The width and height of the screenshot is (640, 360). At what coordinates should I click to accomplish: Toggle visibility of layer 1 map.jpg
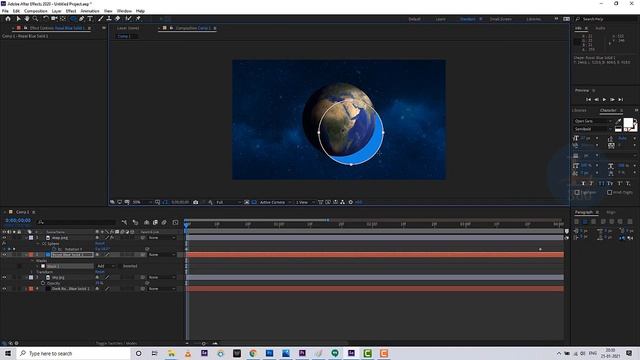[4, 238]
